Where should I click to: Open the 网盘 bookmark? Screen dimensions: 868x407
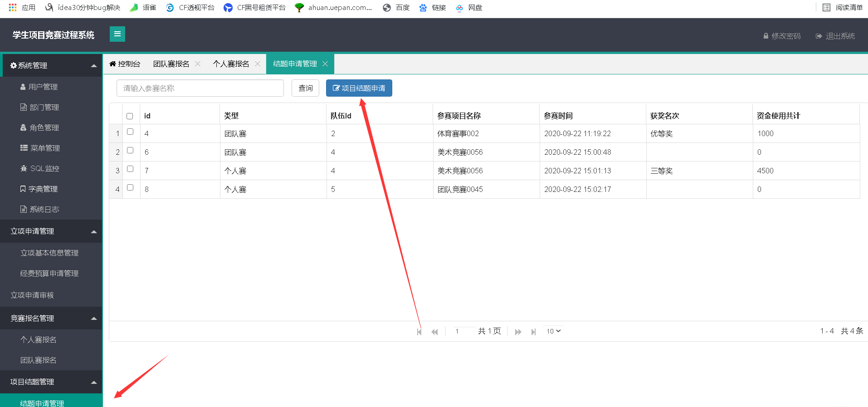(x=469, y=8)
